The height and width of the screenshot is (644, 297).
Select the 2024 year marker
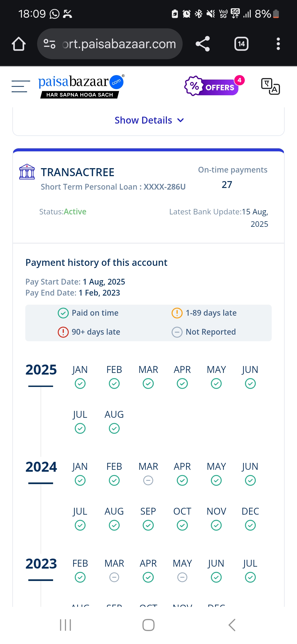[41, 467]
